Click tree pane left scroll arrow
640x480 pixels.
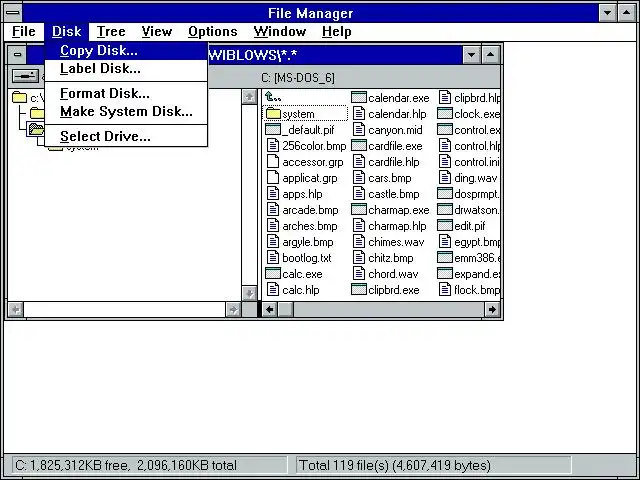16,309
